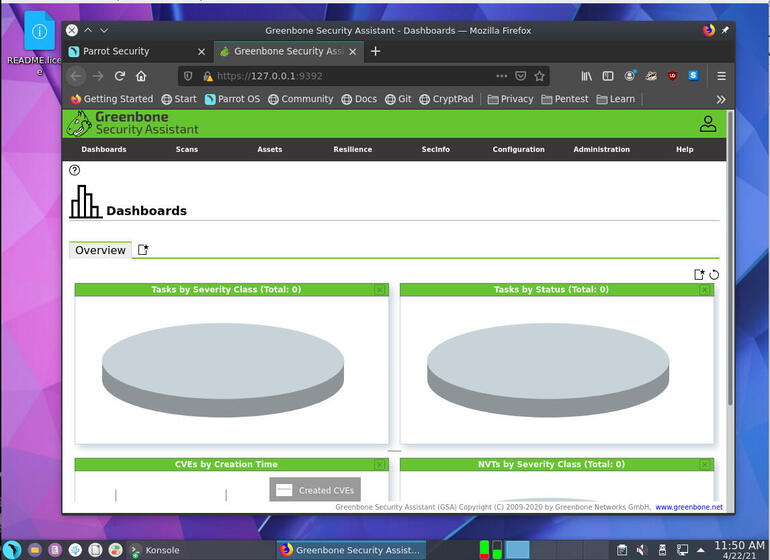This screenshot has height=560, width=770.
Task: Open the Docs bookmark
Action: tap(359, 99)
